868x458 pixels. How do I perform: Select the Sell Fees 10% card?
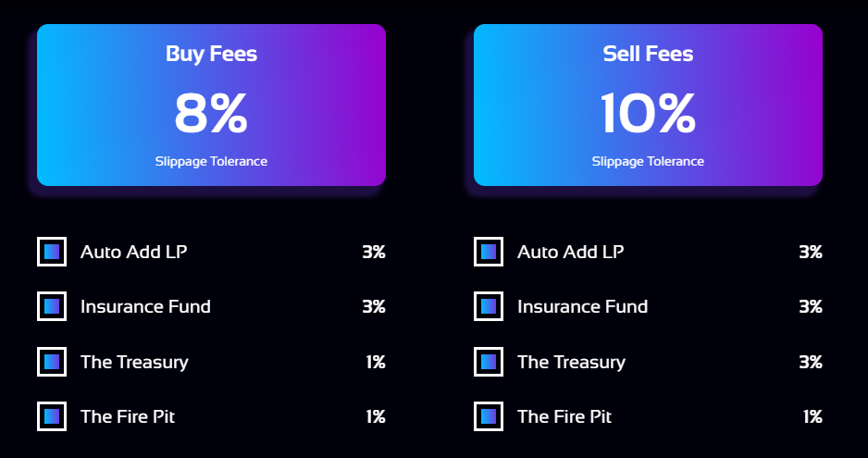pyautogui.click(x=649, y=105)
